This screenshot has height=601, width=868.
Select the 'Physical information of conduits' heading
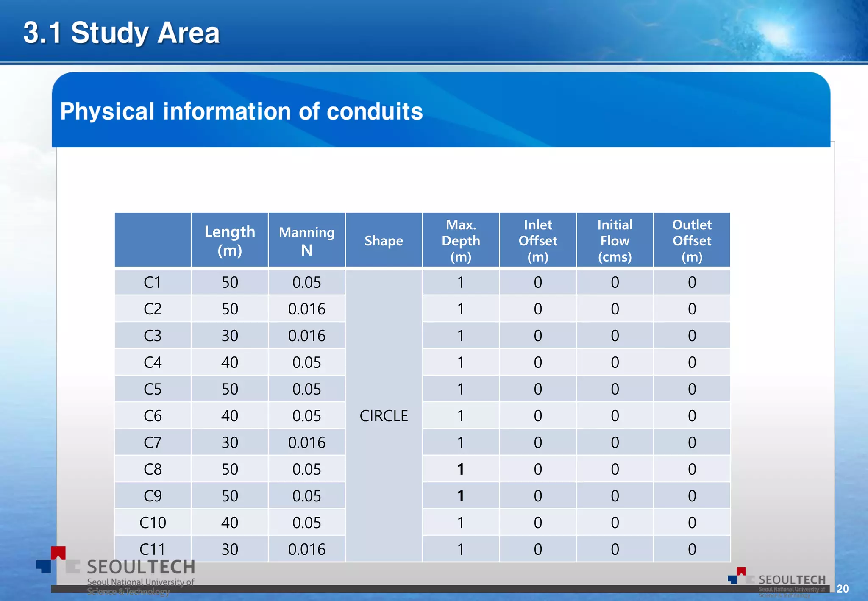241,111
